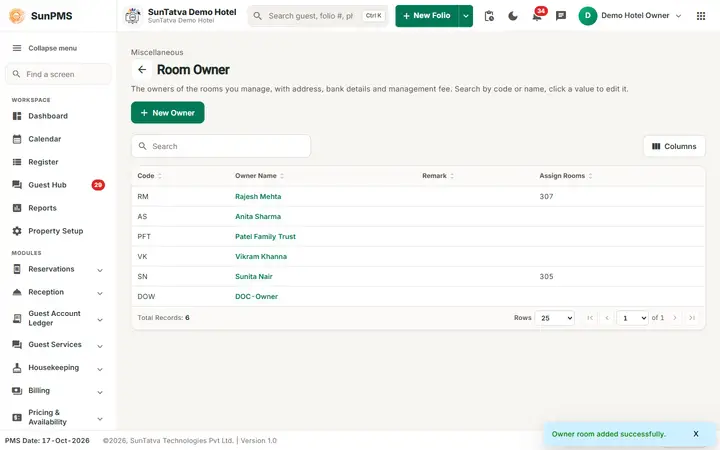Viewport: 720px width, 450px height.
Task: Click the New Folio button
Action: 427,16
